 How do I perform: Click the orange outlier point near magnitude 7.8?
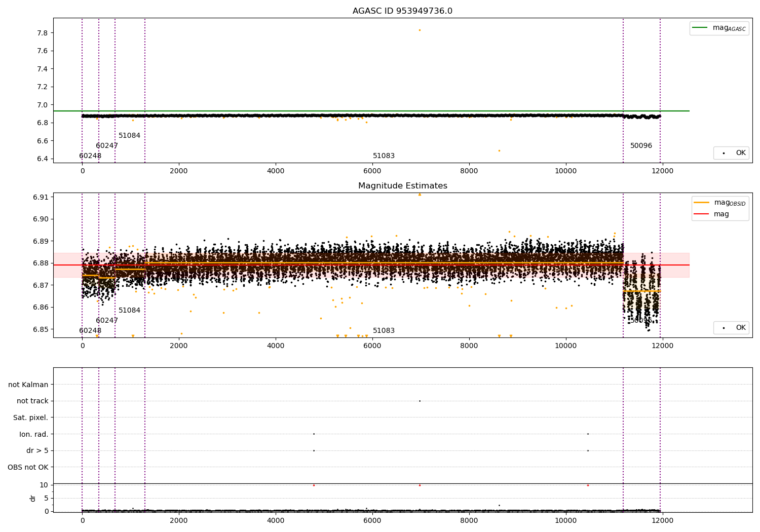click(420, 30)
